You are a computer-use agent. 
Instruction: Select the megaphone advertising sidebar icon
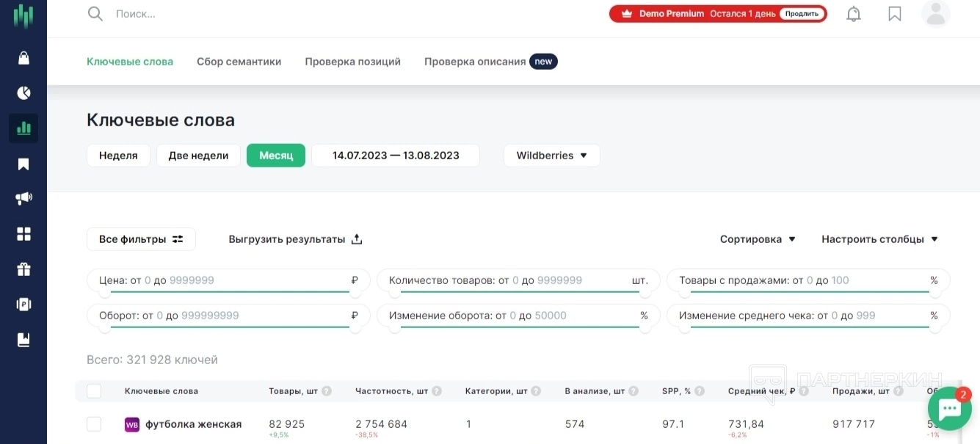coord(23,199)
